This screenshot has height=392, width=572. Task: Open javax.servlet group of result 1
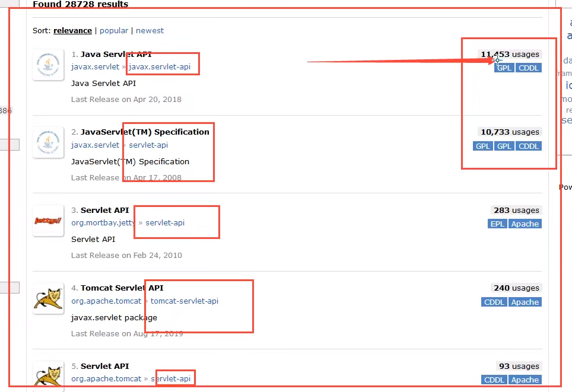click(x=95, y=67)
